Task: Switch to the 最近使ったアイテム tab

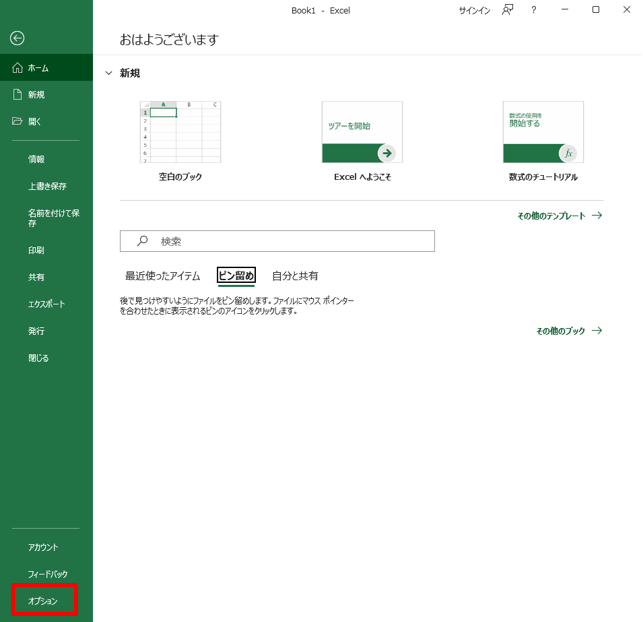Action: [162, 276]
